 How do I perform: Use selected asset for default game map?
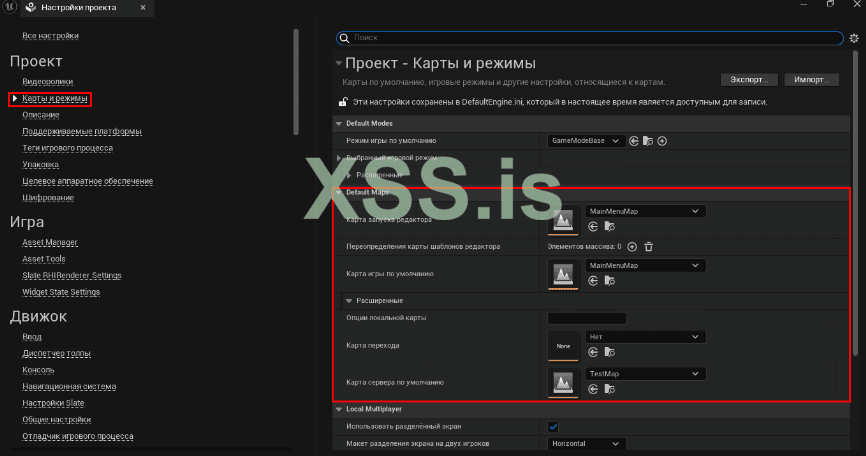593,280
